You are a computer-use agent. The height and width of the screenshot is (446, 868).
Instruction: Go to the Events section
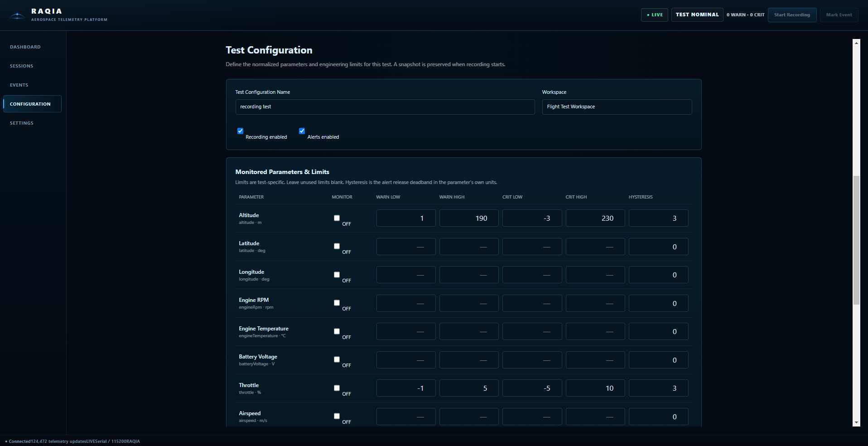(x=19, y=85)
